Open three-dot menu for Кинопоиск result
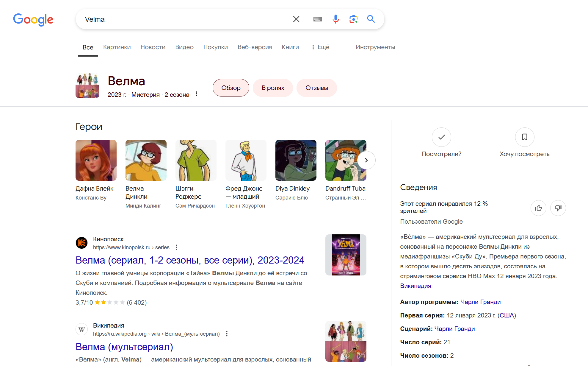 (176, 247)
